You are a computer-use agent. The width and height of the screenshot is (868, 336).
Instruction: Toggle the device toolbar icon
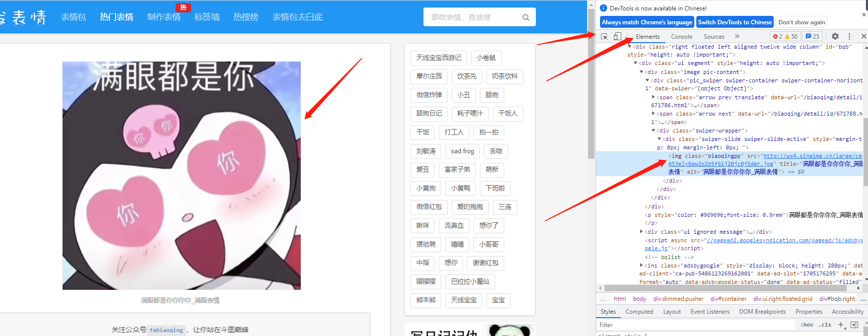pyautogui.click(x=617, y=36)
